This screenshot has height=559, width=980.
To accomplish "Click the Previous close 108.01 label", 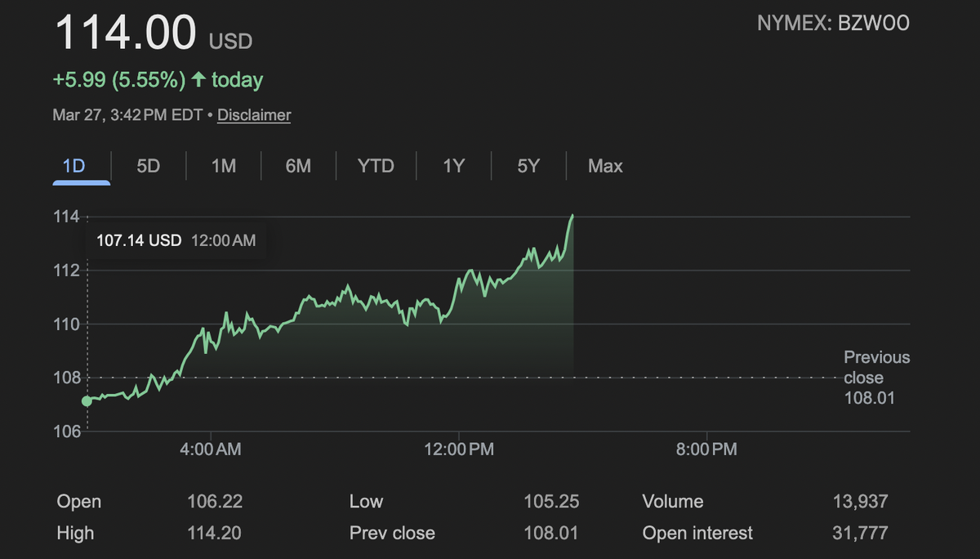I will click(876, 378).
